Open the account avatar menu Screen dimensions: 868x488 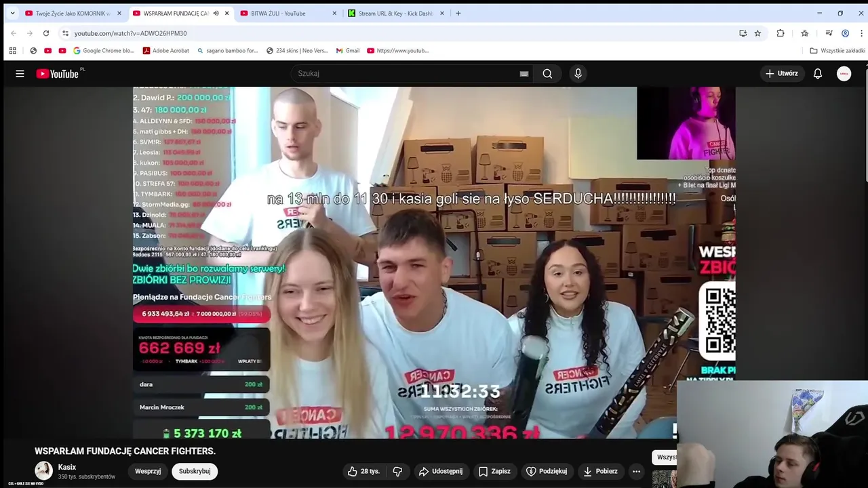[x=844, y=74]
